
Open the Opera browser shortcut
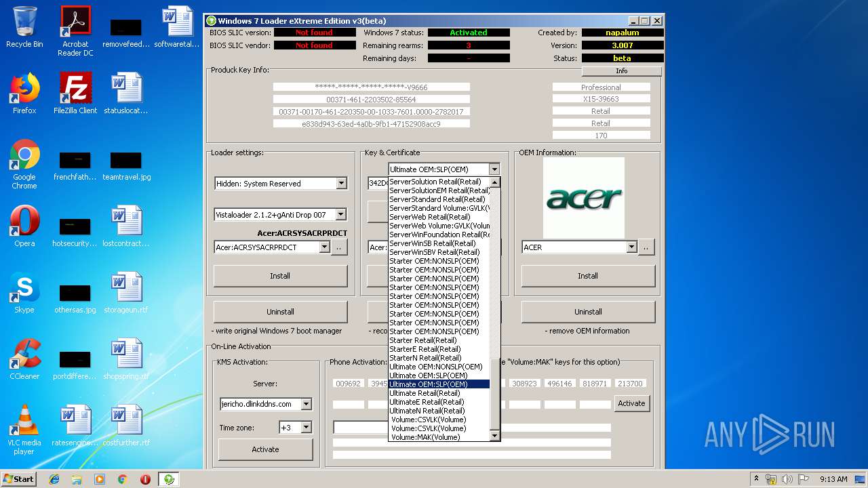[x=24, y=226]
